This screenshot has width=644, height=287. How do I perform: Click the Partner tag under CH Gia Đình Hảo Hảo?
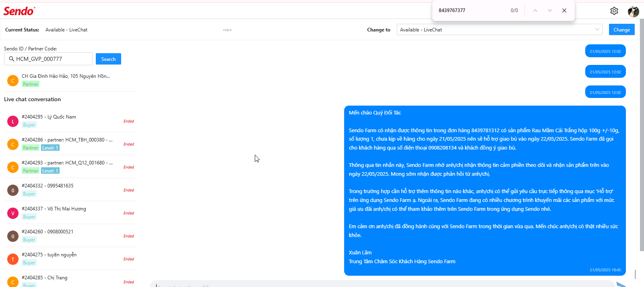31,84
